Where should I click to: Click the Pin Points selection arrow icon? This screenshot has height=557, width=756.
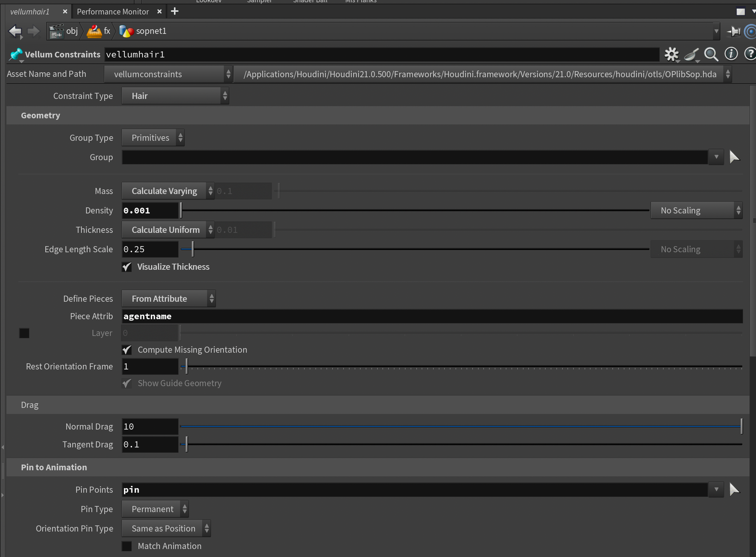[x=734, y=489]
